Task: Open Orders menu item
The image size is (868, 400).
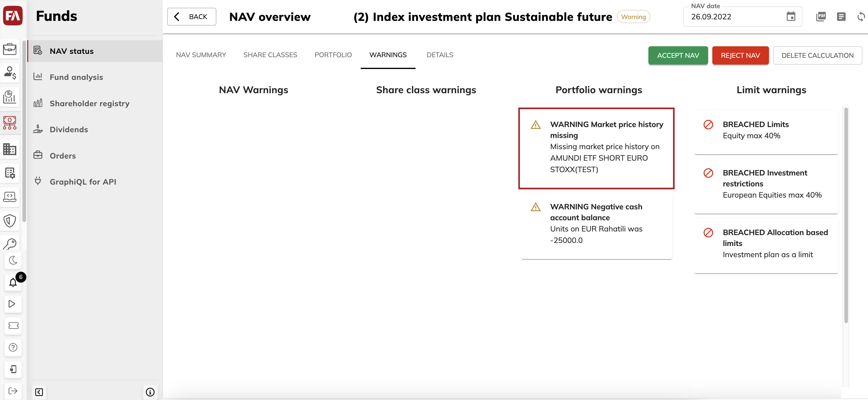Action: point(95,156)
